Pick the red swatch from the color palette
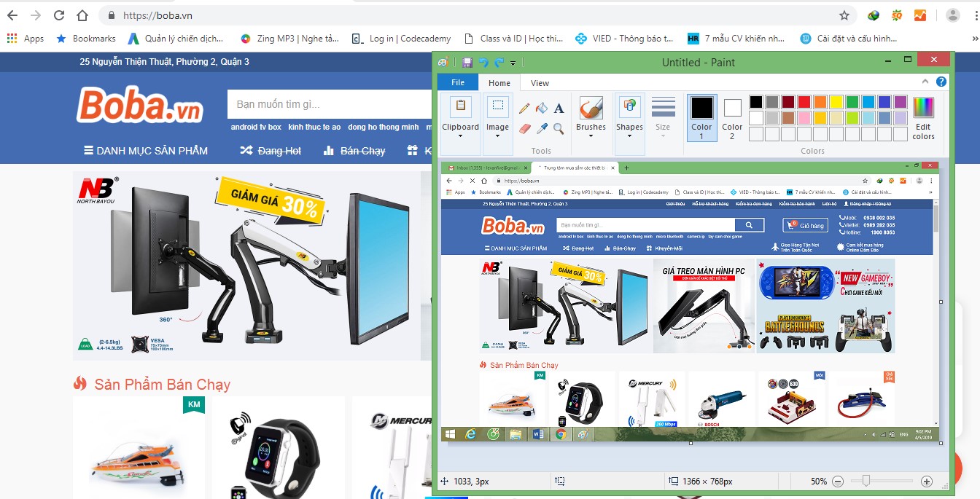This screenshot has width=980, height=499. (804, 102)
